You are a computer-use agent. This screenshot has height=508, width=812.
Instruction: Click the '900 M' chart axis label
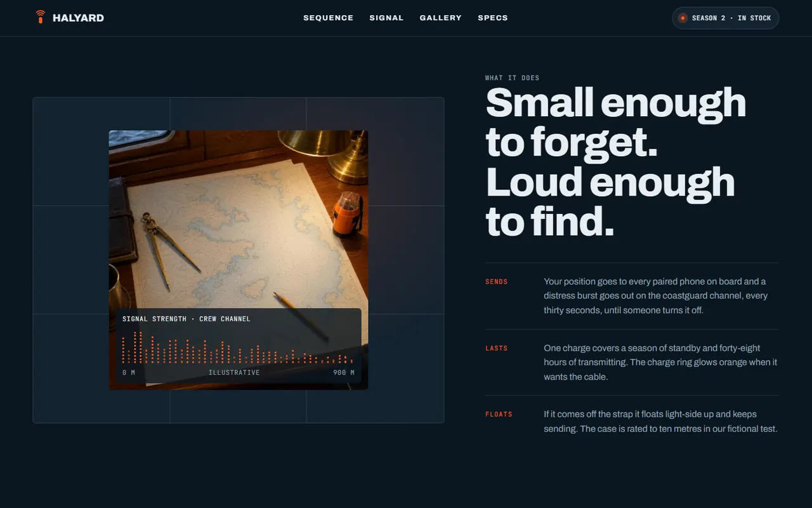(344, 373)
